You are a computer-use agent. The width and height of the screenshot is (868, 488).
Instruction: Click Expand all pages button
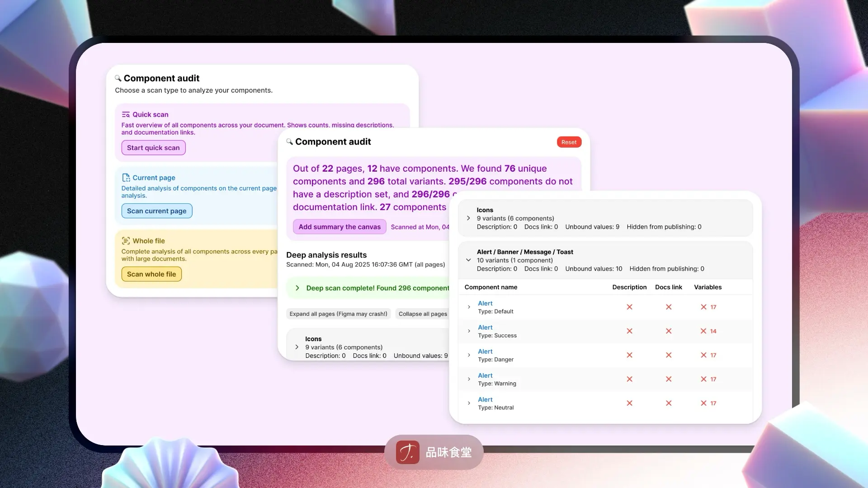338,314
